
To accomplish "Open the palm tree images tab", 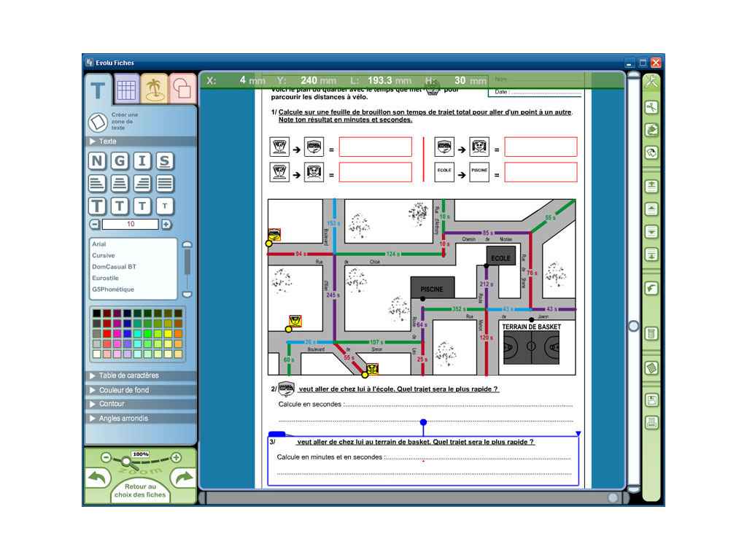I will [153, 90].
